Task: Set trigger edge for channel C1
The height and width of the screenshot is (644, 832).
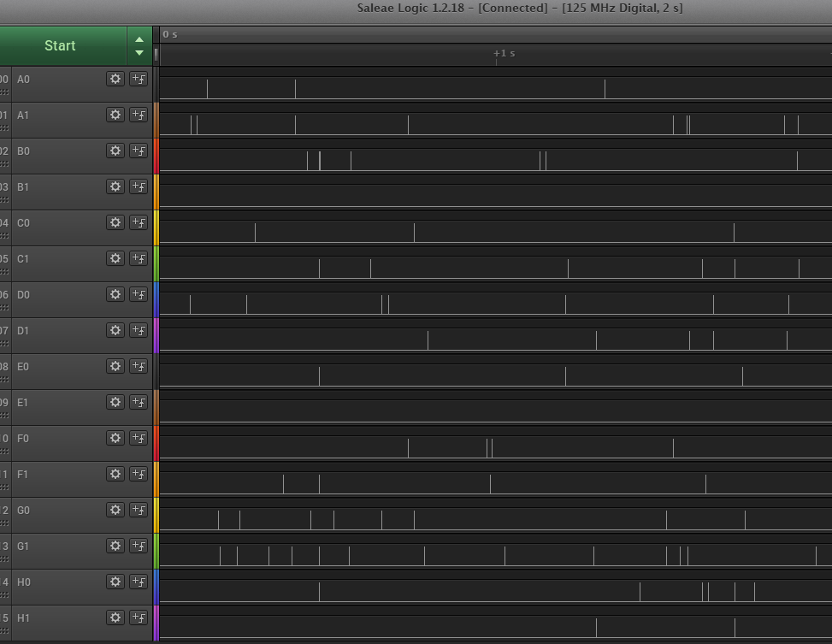Action: tap(139, 258)
